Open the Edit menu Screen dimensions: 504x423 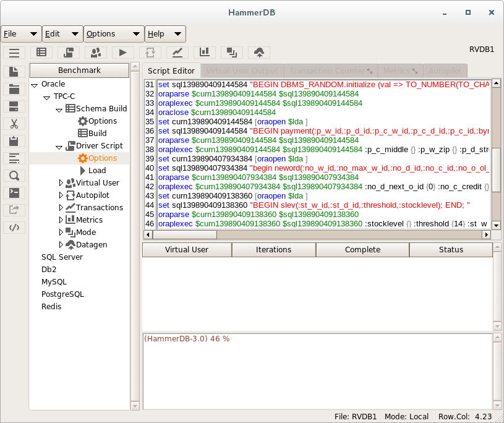pyautogui.click(x=62, y=34)
